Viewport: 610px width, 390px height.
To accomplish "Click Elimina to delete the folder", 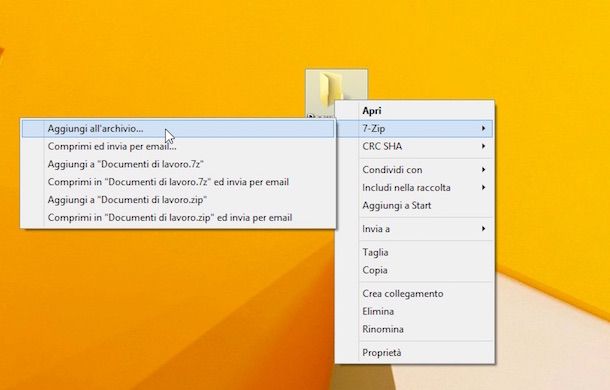I will pyautogui.click(x=415, y=311).
